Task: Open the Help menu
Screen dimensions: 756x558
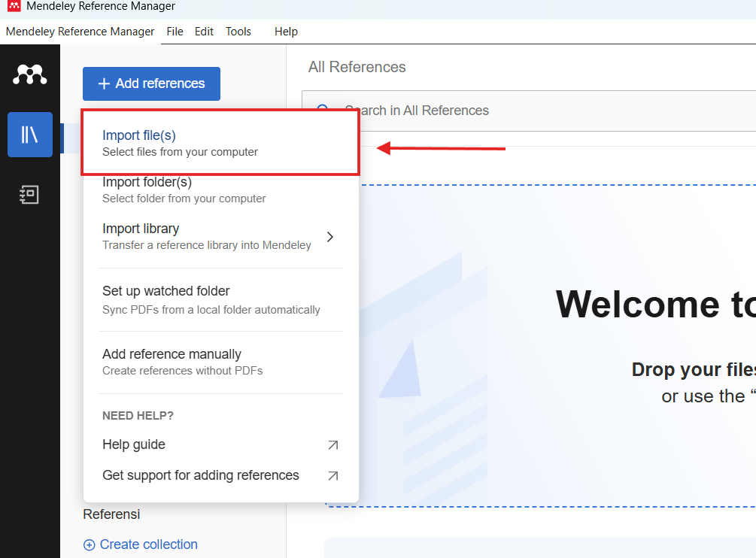Action: point(286,32)
